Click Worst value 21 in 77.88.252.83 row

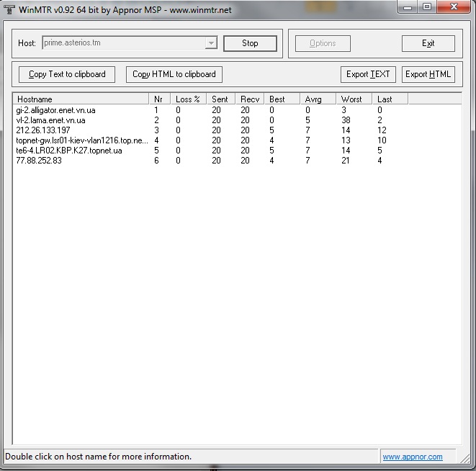pos(346,161)
